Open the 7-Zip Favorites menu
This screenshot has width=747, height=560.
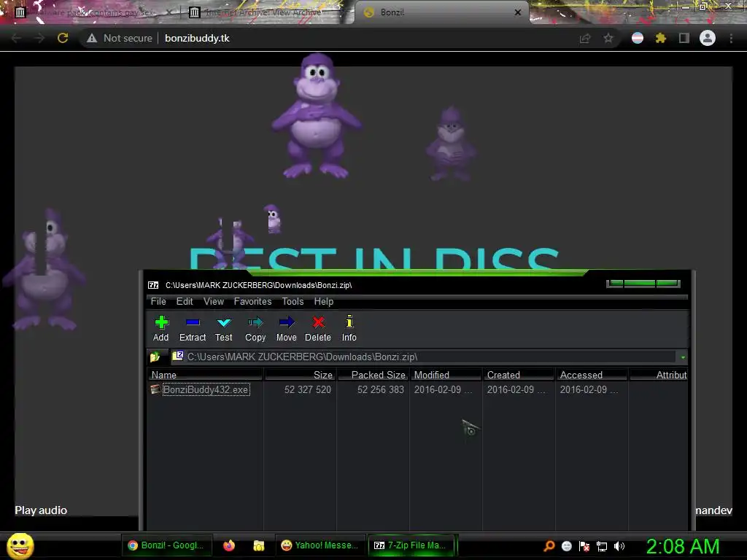(252, 301)
